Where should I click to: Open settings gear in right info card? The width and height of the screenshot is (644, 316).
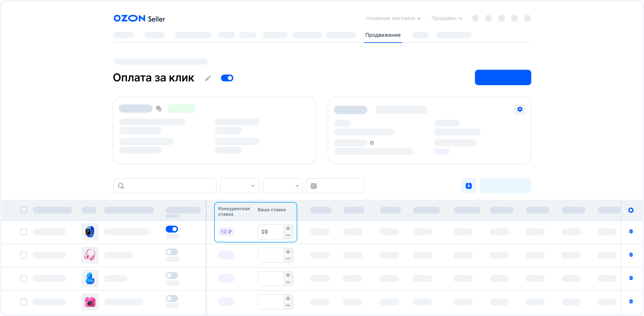coord(520,109)
